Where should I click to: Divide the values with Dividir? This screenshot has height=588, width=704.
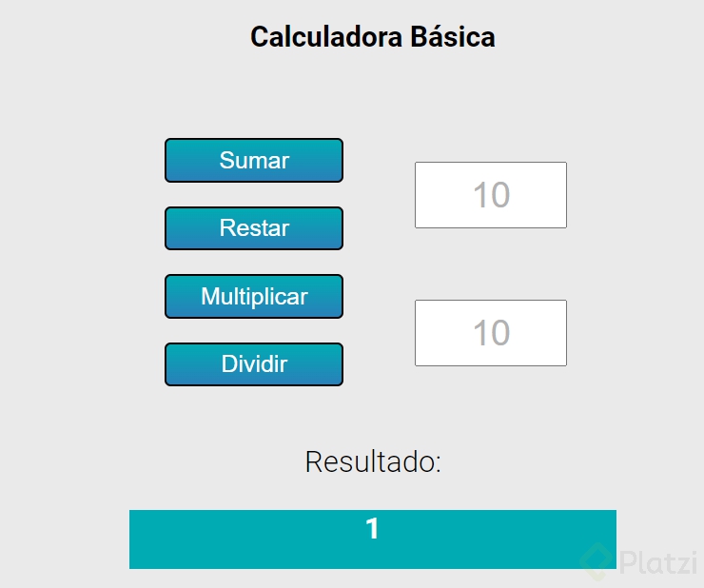pyautogui.click(x=254, y=364)
